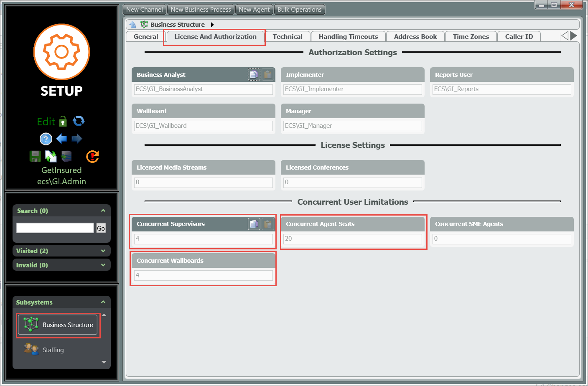The image size is (588, 386).
Task: Click the copy icon on Concurrent Supervisors
Action: tap(254, 224)
